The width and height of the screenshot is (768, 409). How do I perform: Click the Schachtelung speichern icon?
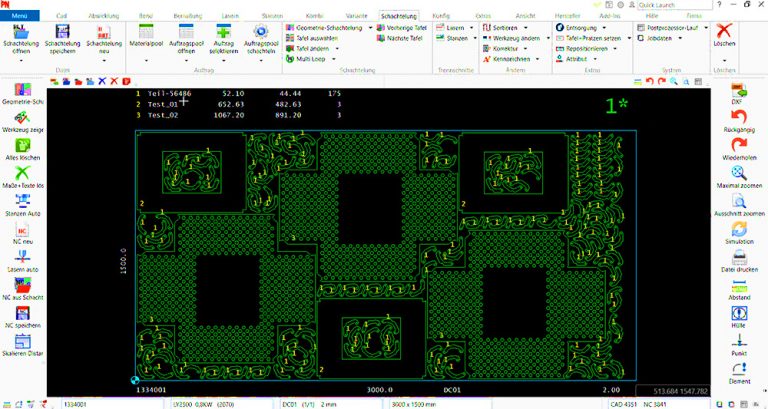[62, 39]
